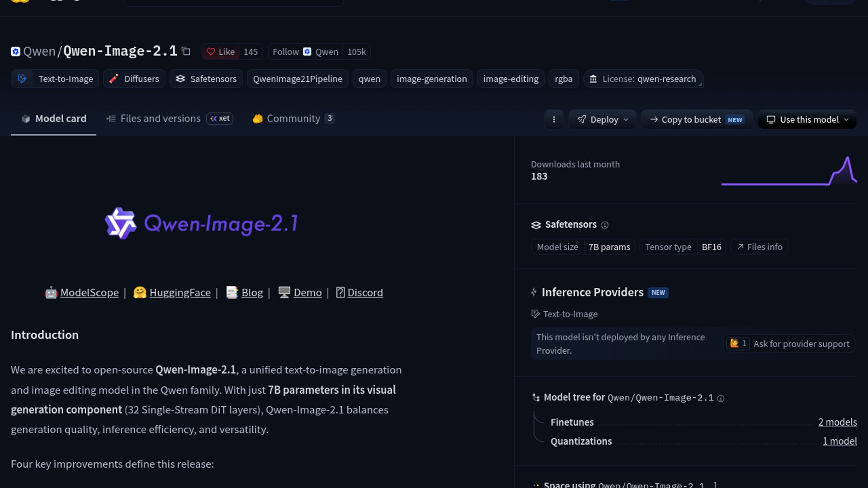Copy the model name with the copy icon
The height and width of the screenshot is (488, 868).
click(186, 51)
